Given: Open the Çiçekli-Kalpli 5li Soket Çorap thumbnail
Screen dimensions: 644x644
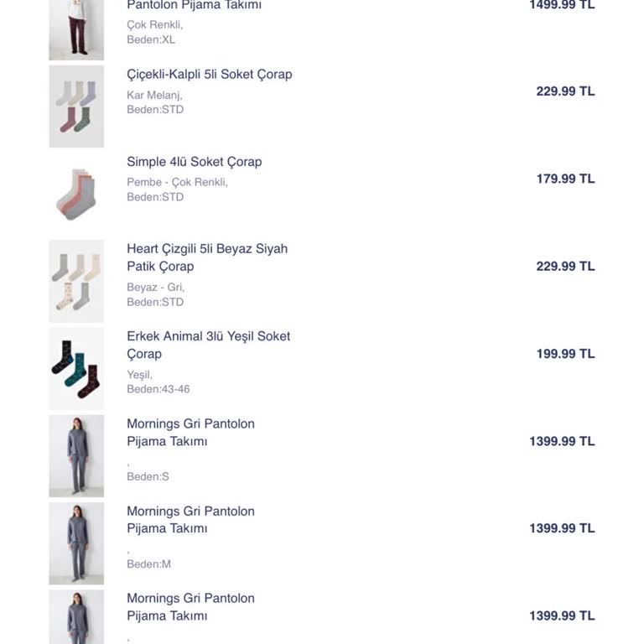Looking at the screenshot, I should (76, 106).
